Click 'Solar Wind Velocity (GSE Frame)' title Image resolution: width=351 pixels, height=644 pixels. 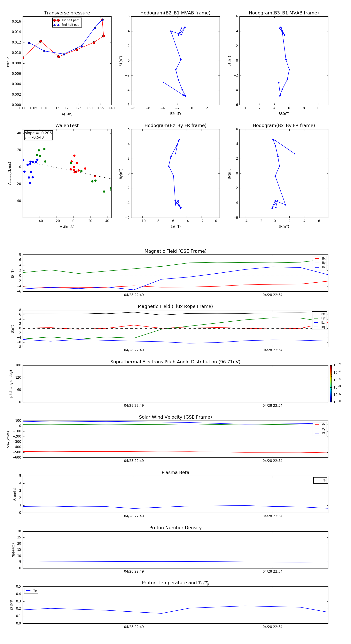point(175,417)
